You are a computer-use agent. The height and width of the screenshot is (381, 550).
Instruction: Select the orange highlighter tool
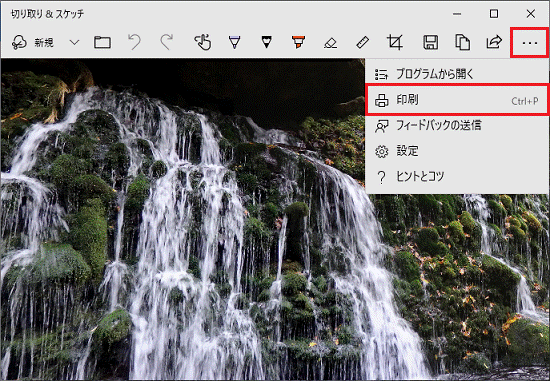tap(298, 43)
